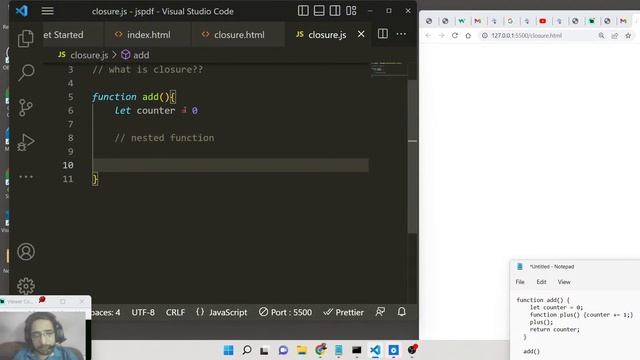The width and height of the screenshot is (640, 360).
Task: Open Task View on taskbar
Action: tap(264, 350)
